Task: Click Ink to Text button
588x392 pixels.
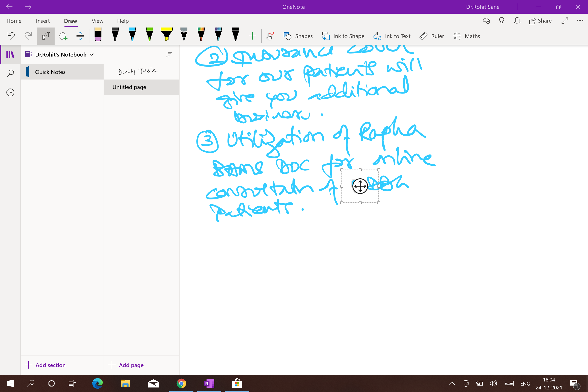Action: point(392,36)
